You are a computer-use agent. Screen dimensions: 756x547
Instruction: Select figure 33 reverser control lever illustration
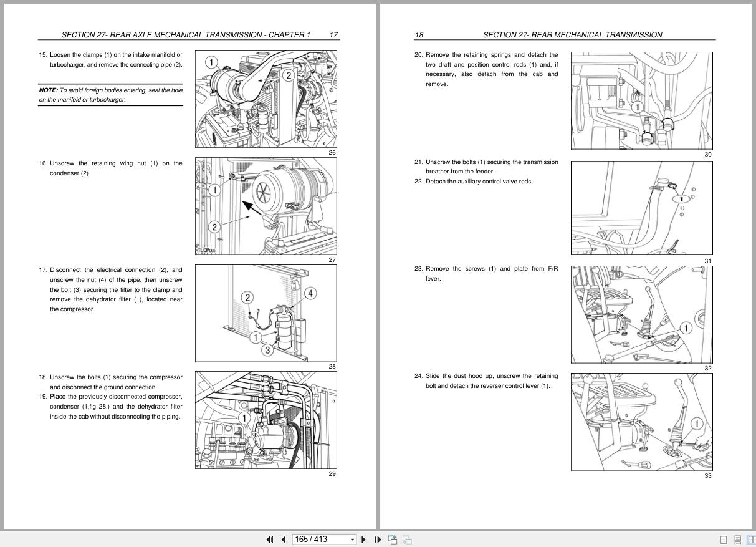(642, 422)
